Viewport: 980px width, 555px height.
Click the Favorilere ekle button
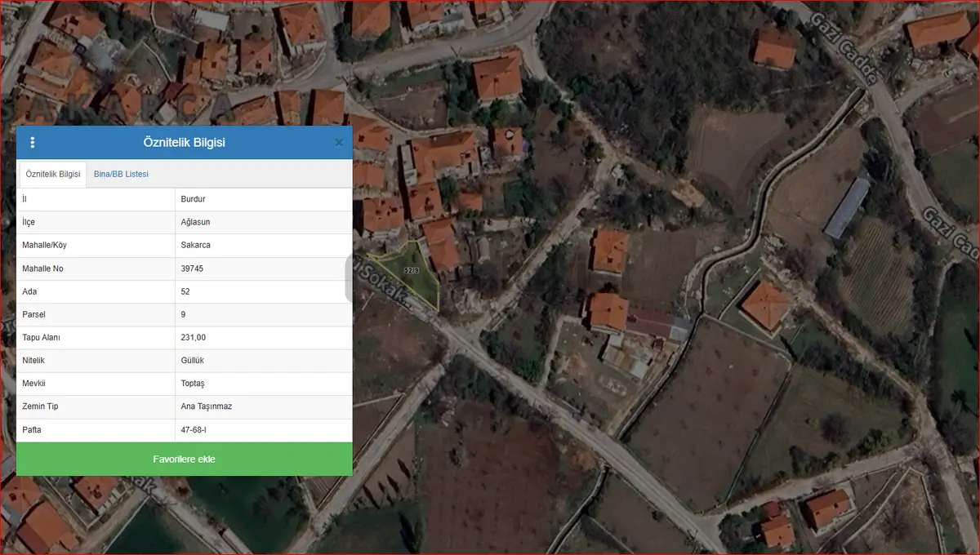[x=185, y=459]
